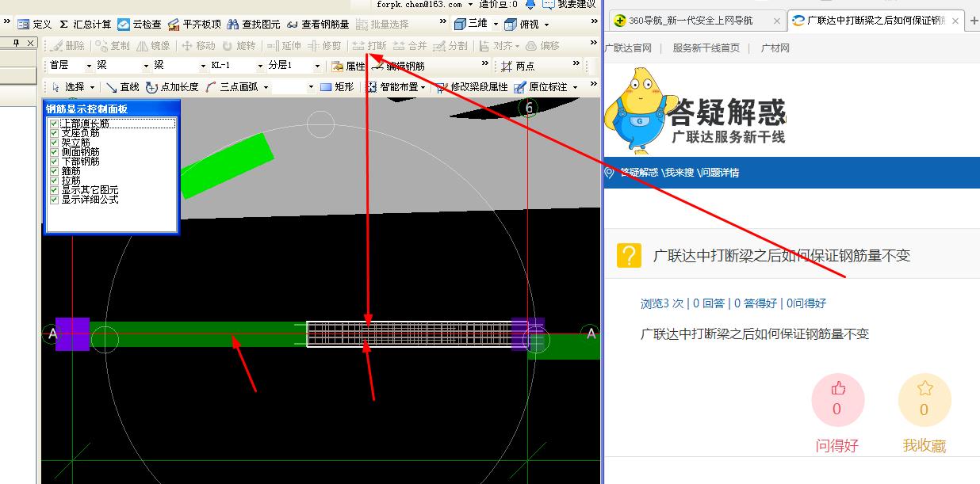Toggle 显示其它图元 checkbox
Image resolution: width=980 pixels, height=484 pixels.
tap(54, 190)
